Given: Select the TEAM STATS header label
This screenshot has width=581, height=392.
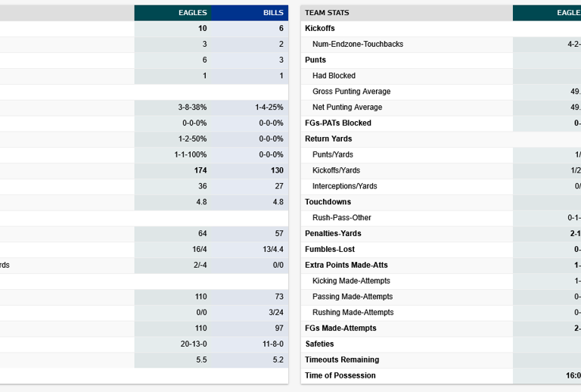Looking at the screenshot, I should tap(327, 13).
